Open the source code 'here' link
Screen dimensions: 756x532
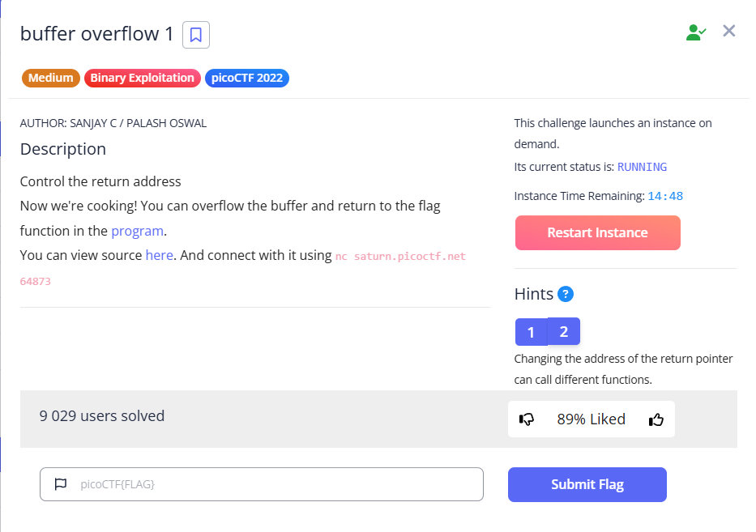click(160, 255)
